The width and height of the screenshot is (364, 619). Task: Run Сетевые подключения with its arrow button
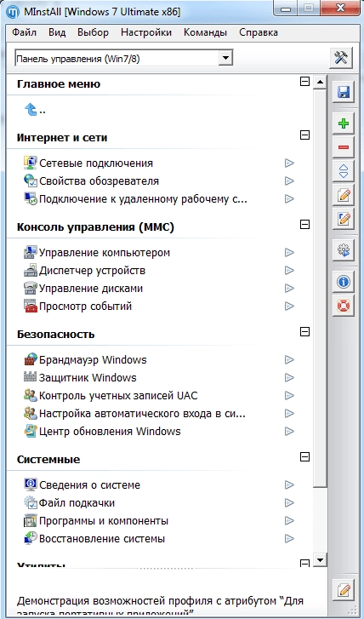289,163
